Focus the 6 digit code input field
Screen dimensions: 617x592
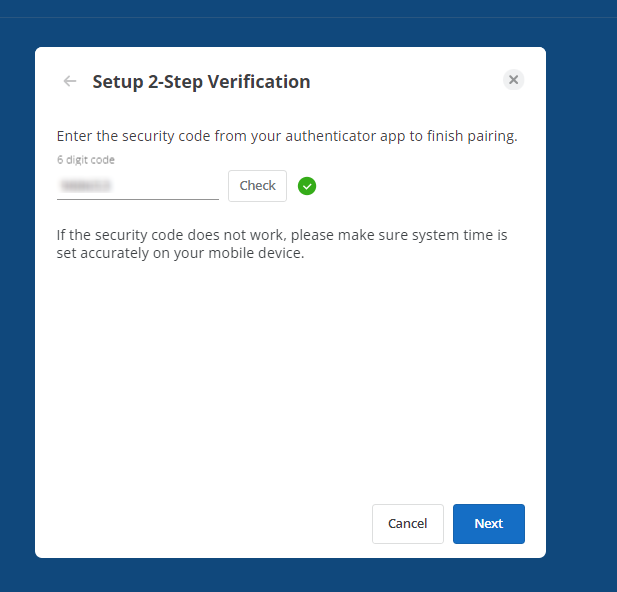pyautogui.click(x=138, y=185)
